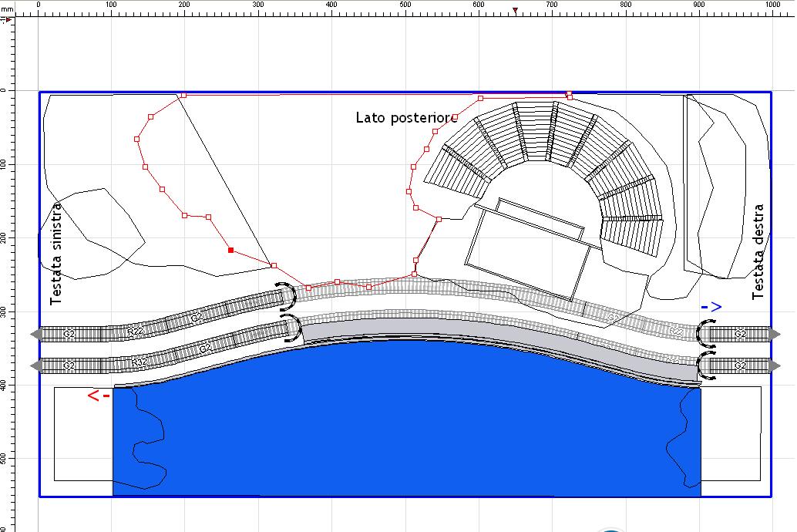Click the "1000" mark on the horizontal ruler
The image size is (797, 532).
772,4
